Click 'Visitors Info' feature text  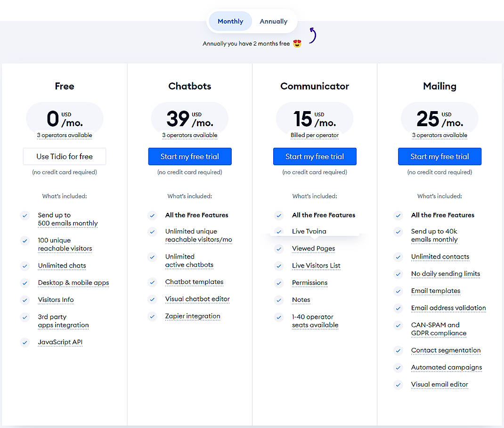click(56, 300)
